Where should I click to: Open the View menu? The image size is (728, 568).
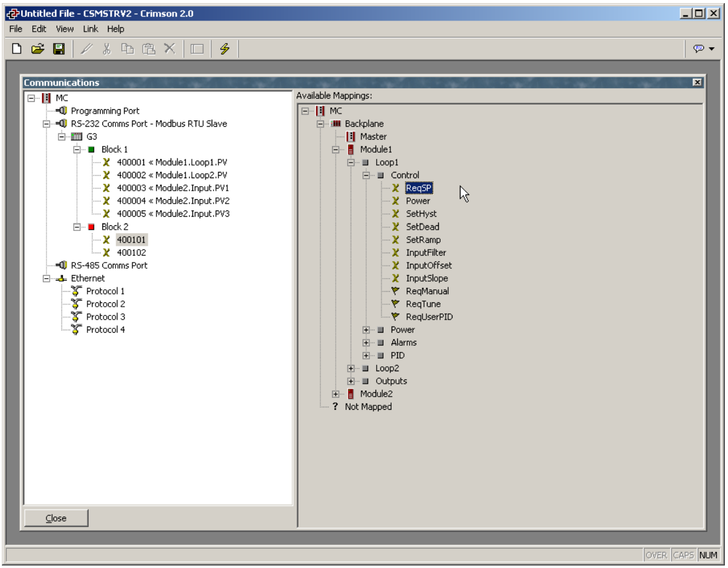tap(65, 29)
